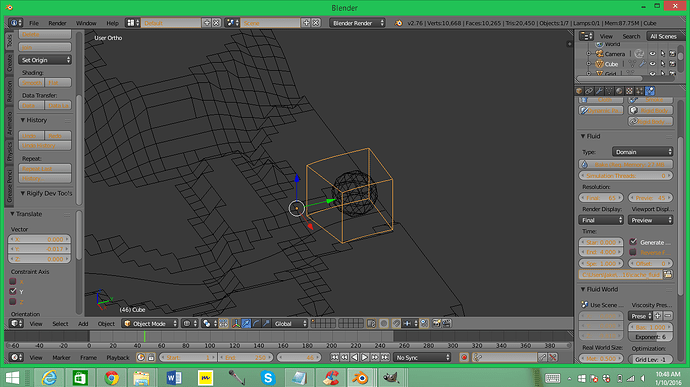
Task: Click the OpenGL render animation clapper icon
Action: (446, 324)
